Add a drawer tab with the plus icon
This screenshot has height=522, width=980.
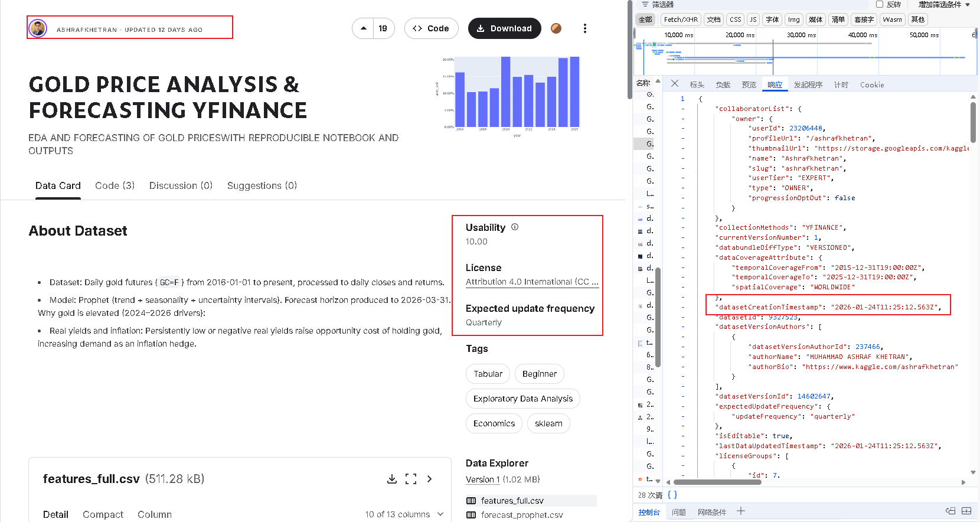click(x=741, y=511)
